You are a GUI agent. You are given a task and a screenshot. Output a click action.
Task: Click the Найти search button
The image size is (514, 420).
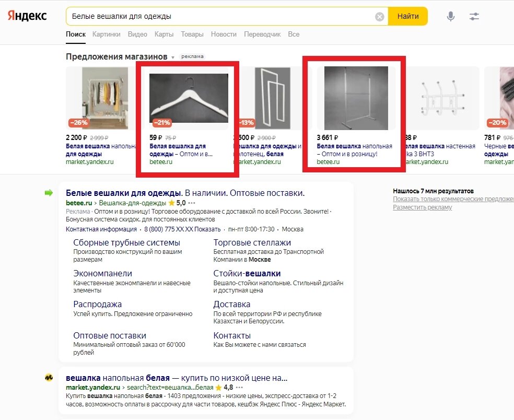tap(408, 16)
